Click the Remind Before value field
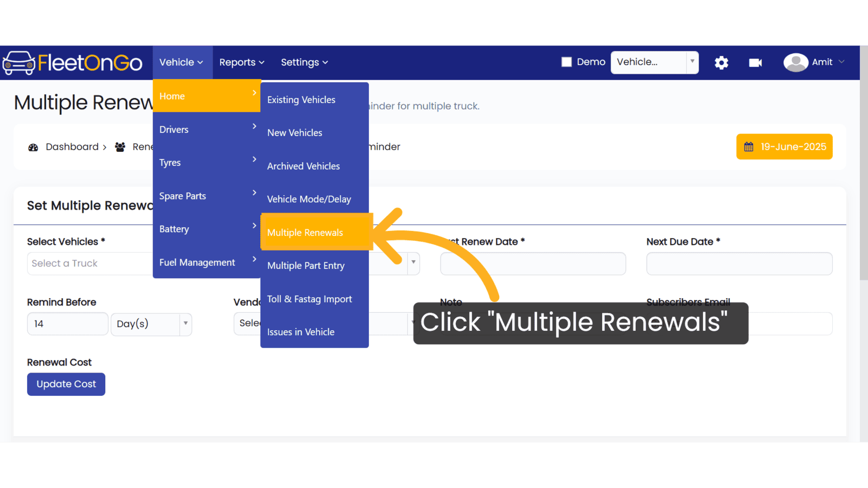Viewport: 868px width, 488px height. [68, 324]
